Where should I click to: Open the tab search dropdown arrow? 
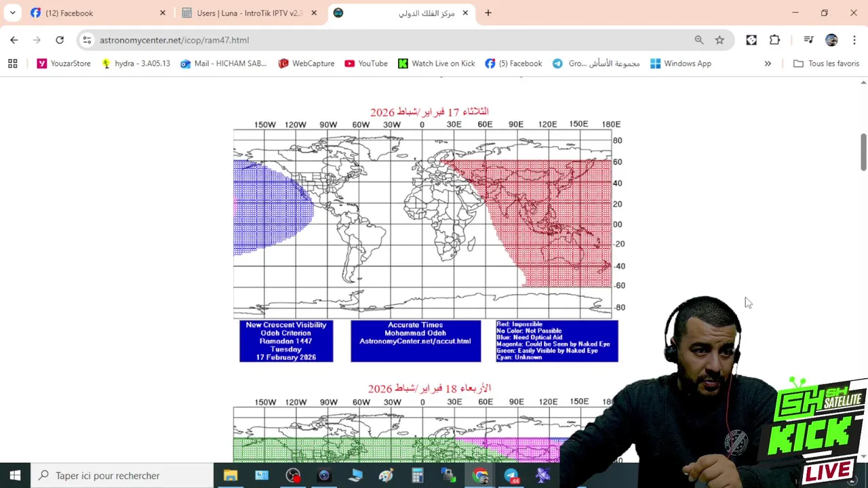(x=12, y=13)
